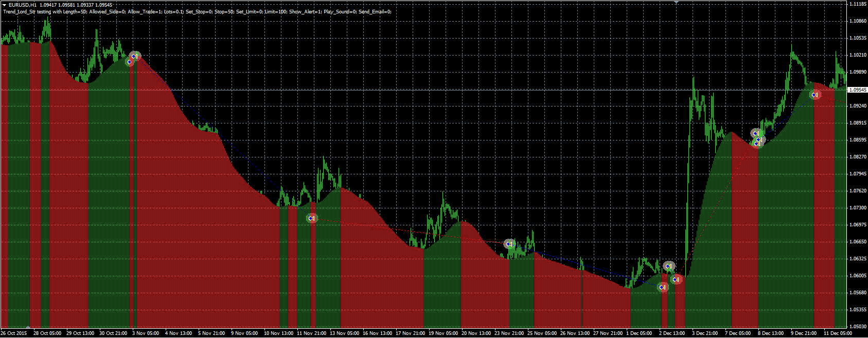Click the 11 Dec 05:00 time label
868x338 pixels.
click(x=838, y=333)
